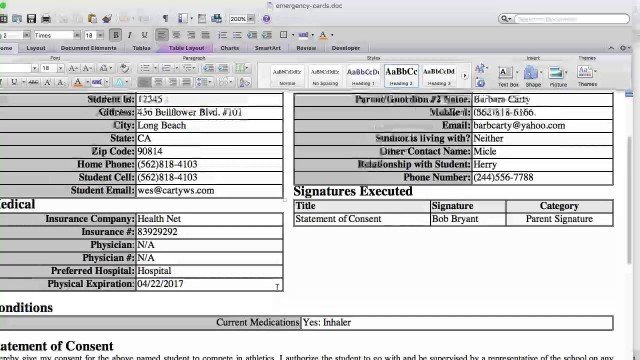Image resolution: width=640 pixels, height=360 pixels.
Task: Open the Themes gallery
Action: [587, 76]
